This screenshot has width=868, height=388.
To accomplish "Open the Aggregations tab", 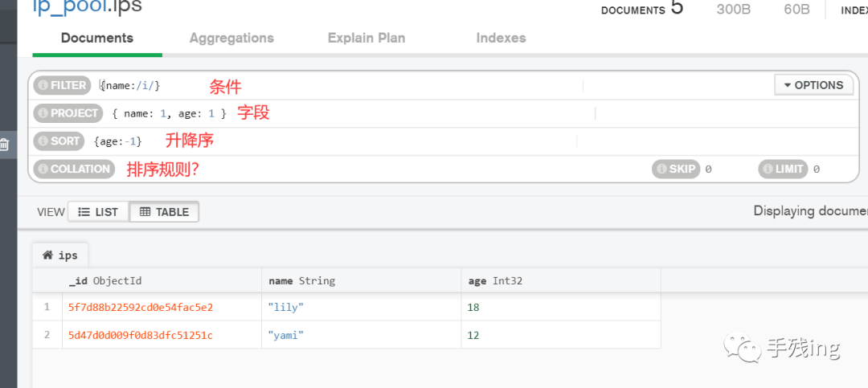I will click(231, 38).
